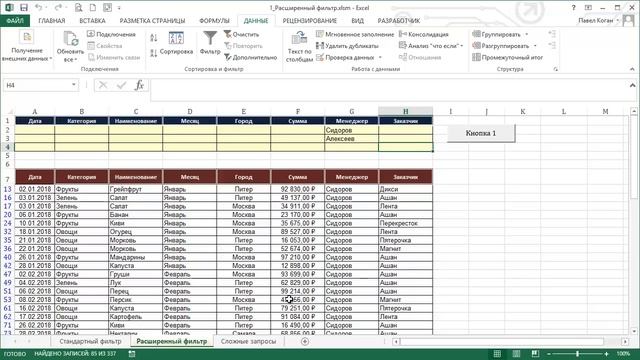Select cell G3 containing Алексеев
640x360 pixels.
click(351, 139)
